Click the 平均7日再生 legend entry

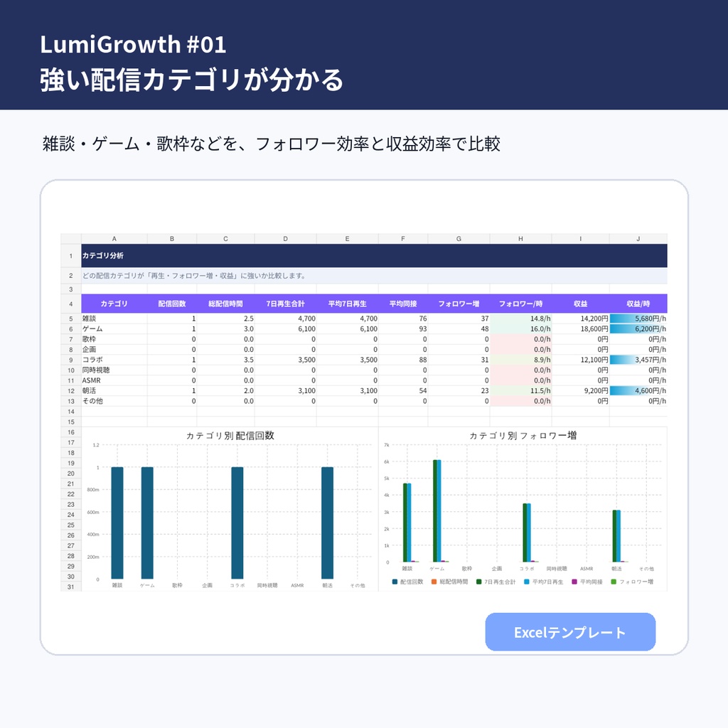[543, 582]
